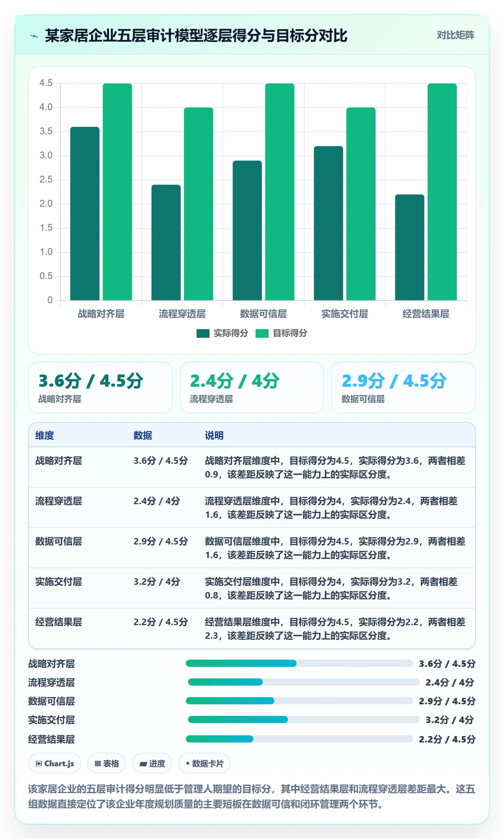Viewport: 504px width, 839px height.
Task: Select the 表格 tag chip
Action: tap(107, 763)
